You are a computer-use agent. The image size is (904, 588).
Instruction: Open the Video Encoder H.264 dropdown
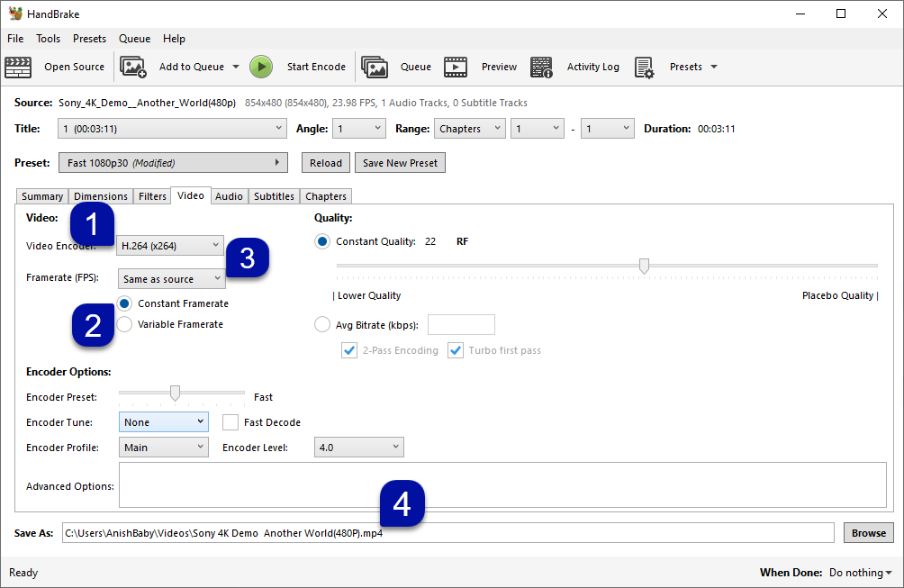click(170, 246)
